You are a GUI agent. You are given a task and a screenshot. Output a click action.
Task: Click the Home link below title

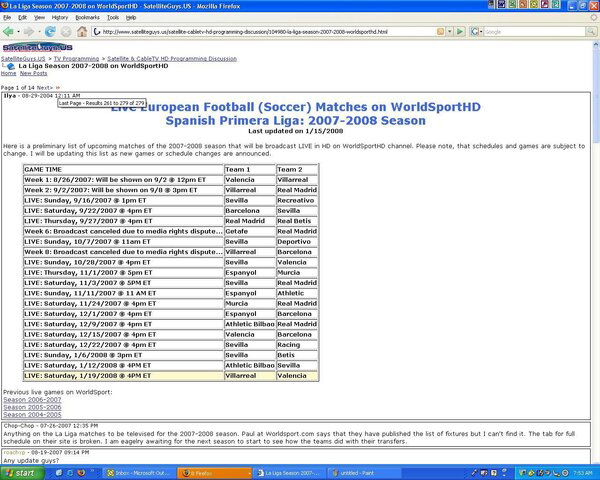[8, 73]
